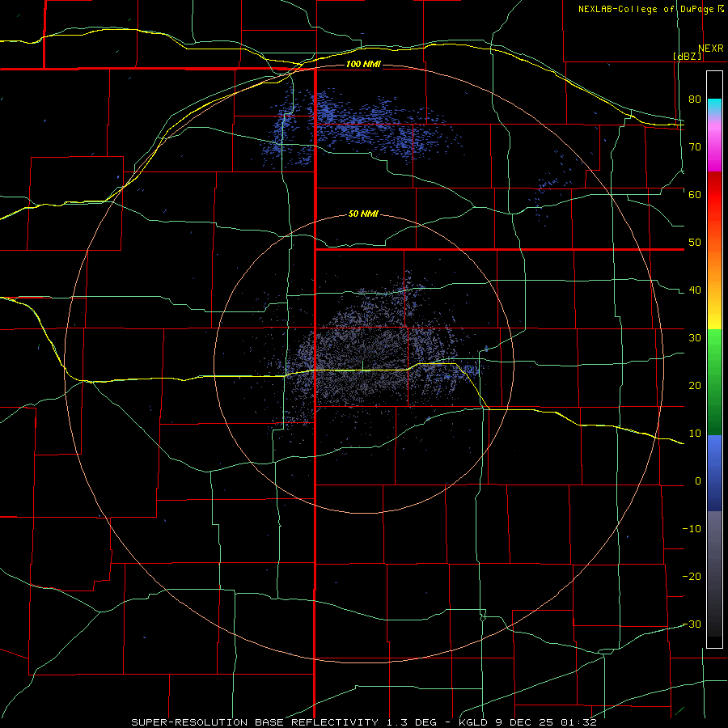The width and height of the screenshot is (728, 728).
Task: Click the blue band of the color bar
Action: (714, 472)
